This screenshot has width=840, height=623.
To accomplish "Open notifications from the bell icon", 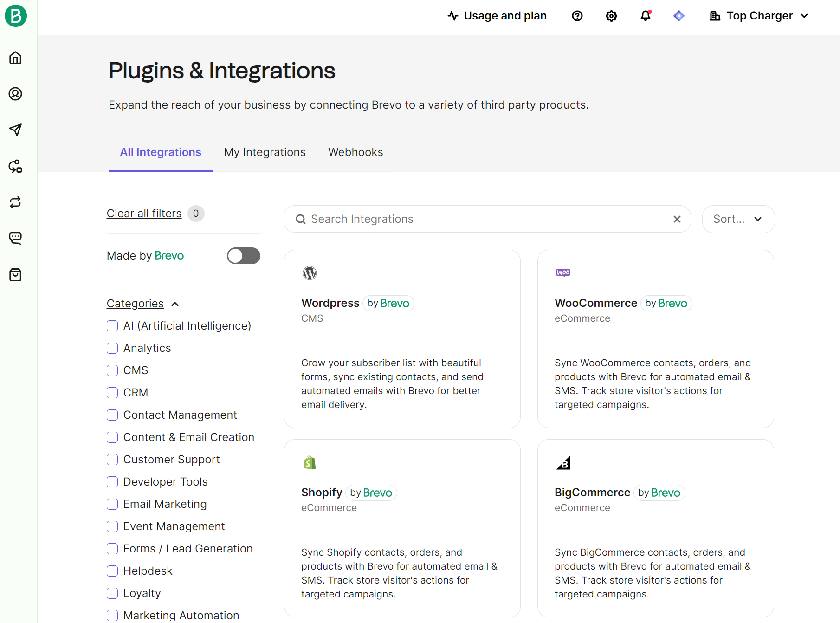I will coord(645,15).
